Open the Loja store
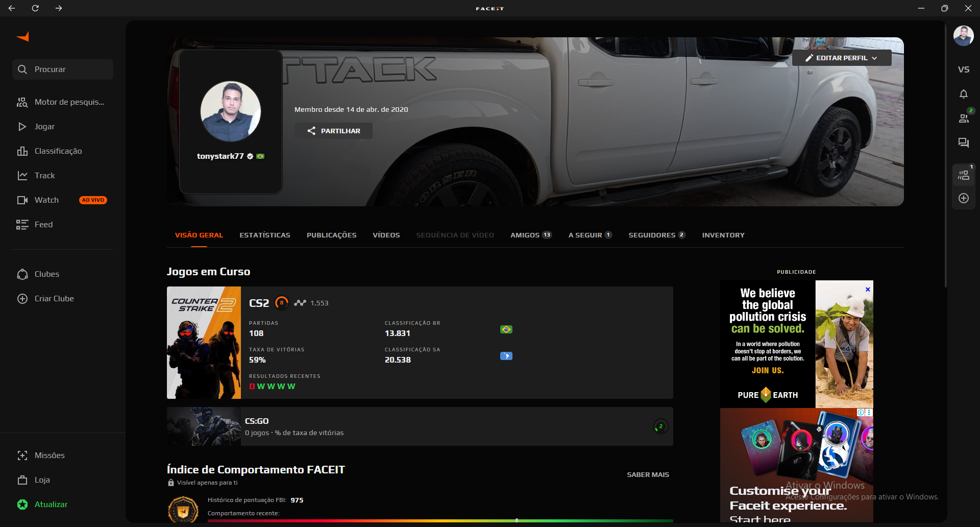The width and height of the screenshot is (980, 527). (63, 480)
